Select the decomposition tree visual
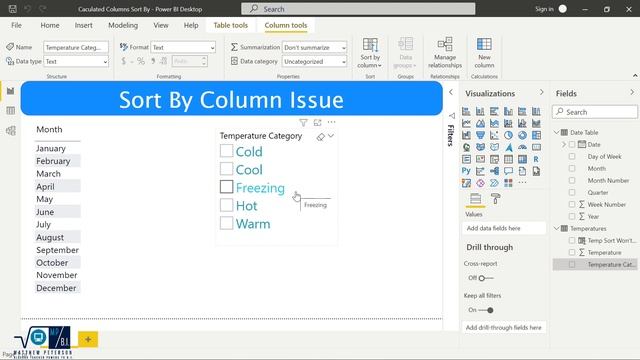 [x=494, y=171]
